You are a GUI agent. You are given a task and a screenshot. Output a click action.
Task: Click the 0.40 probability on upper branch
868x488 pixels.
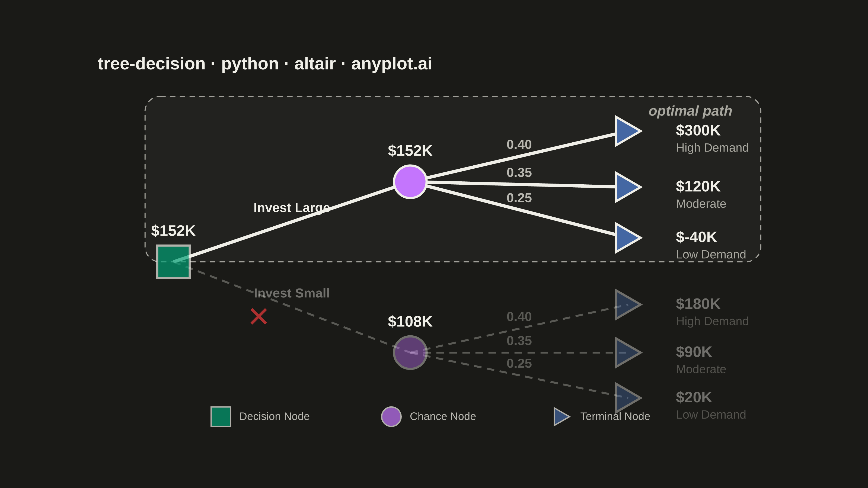(519, 145)
